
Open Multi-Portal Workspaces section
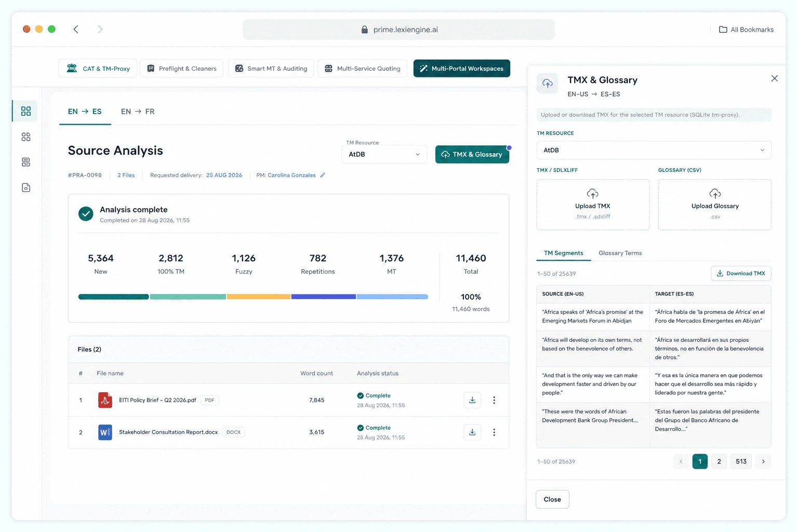click(x=462, y=69)
